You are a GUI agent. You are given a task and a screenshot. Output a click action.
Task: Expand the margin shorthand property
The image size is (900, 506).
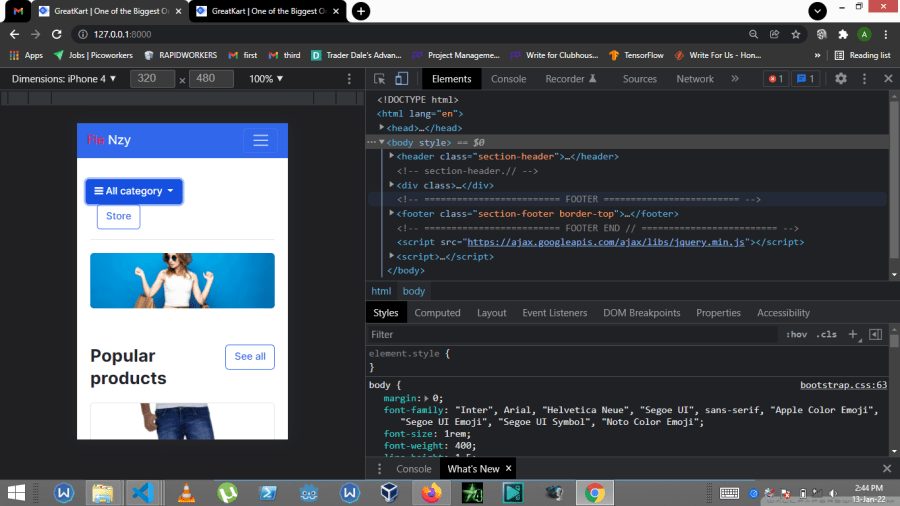[x=426, y=398]
